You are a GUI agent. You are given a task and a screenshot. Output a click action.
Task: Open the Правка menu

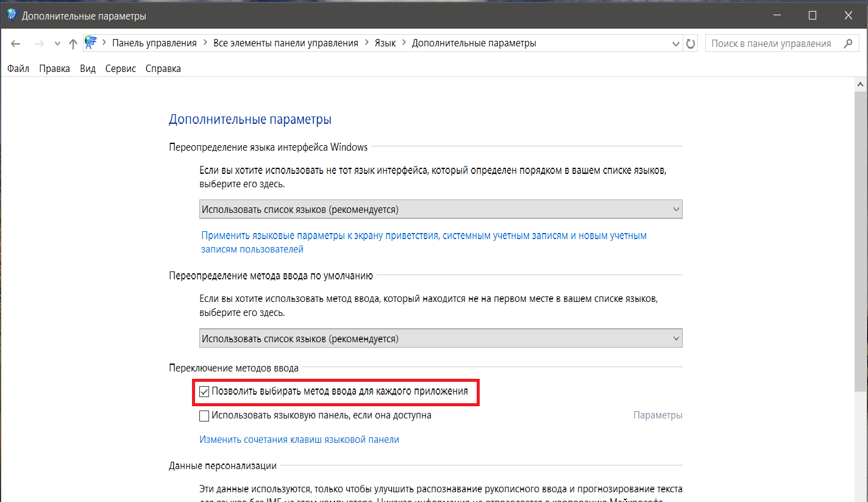pyautogui.click(x=54, y=69)
